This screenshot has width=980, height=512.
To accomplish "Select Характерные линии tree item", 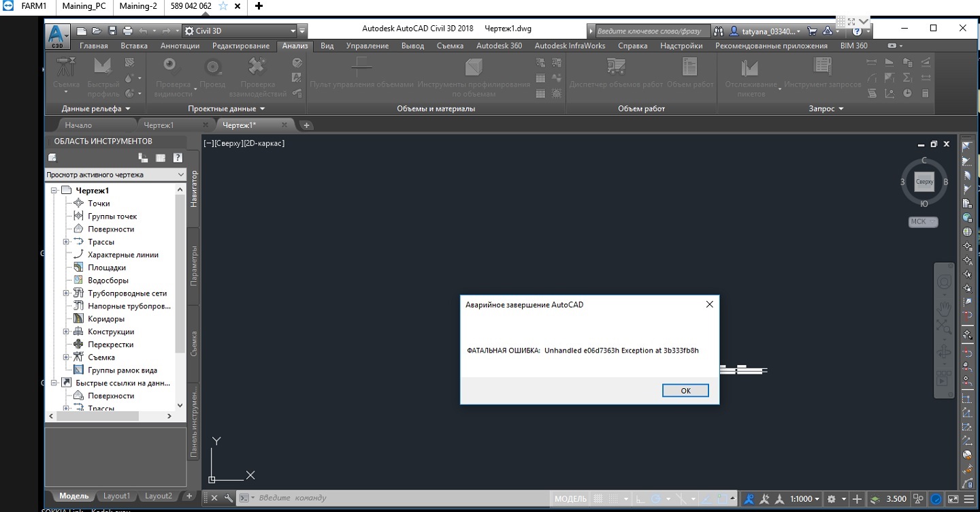I will [123, 255].
